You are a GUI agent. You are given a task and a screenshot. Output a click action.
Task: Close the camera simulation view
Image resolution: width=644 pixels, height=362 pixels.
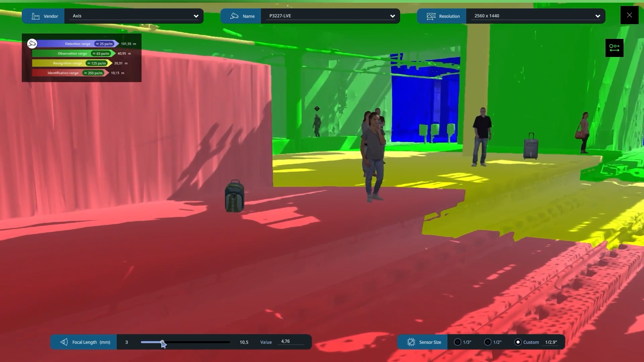[x=629, y=15]
